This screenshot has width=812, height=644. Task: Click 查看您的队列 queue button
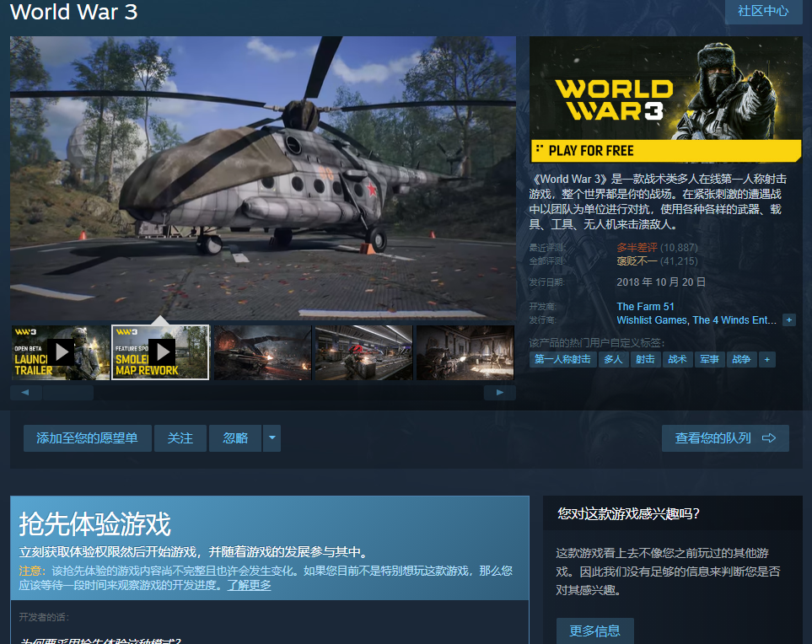[725, 438]
